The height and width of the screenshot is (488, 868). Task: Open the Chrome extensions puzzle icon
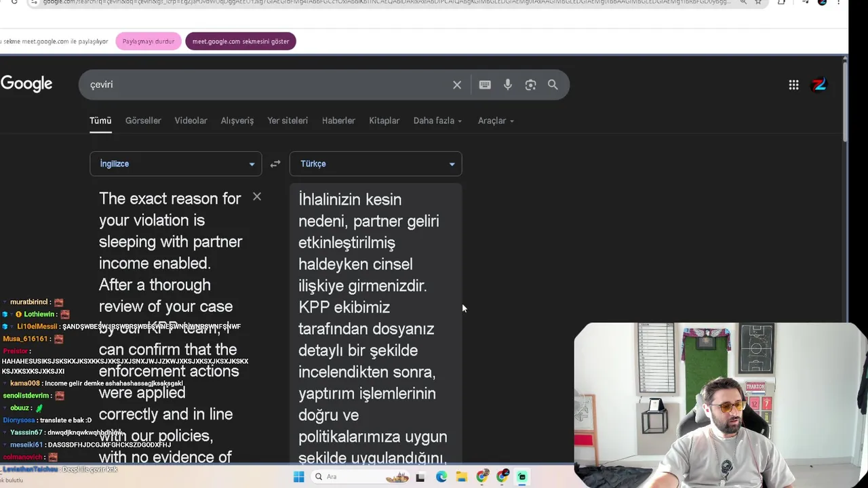(782, 2)
